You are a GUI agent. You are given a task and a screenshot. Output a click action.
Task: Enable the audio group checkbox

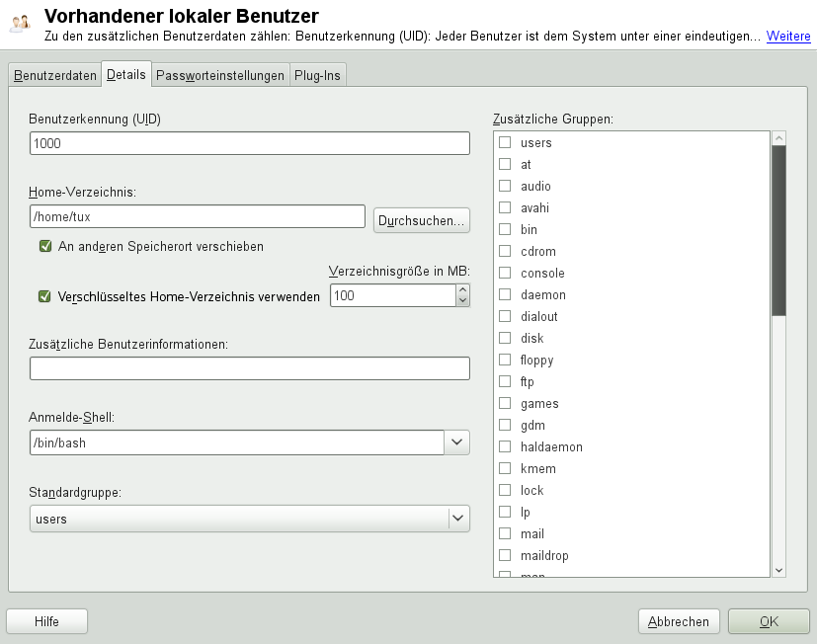505,186
